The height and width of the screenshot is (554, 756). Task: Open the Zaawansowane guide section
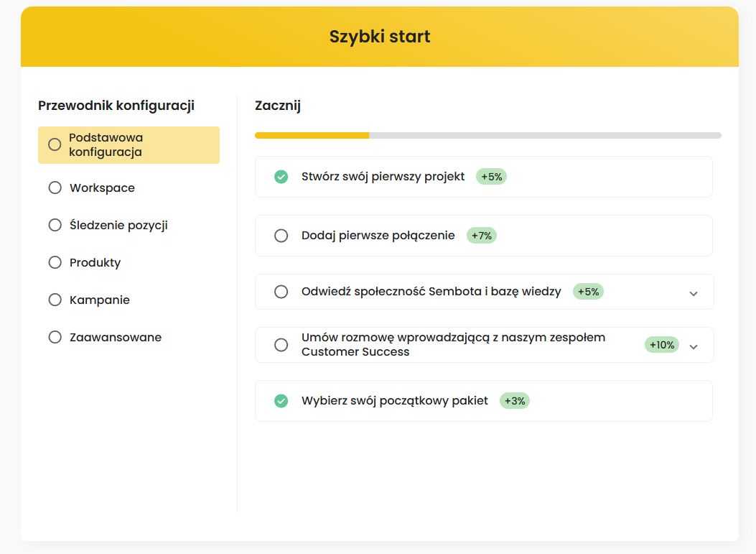coord(116,337)
